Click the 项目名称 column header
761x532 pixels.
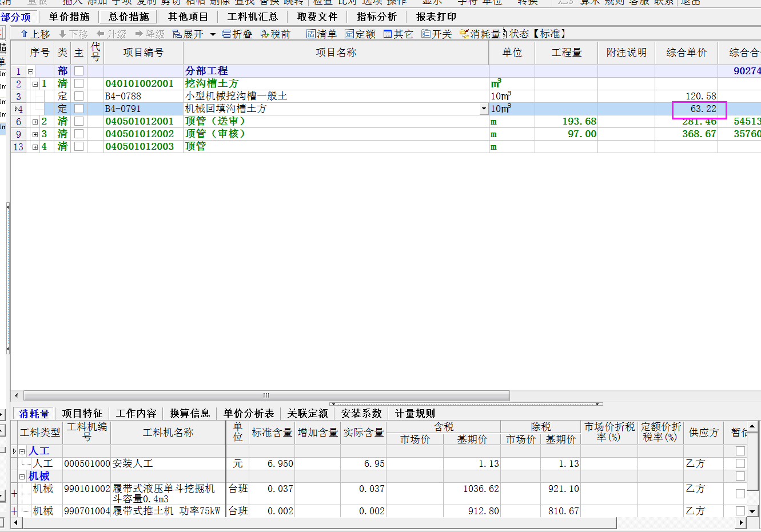pyautogui.click(x=336, y=53)
